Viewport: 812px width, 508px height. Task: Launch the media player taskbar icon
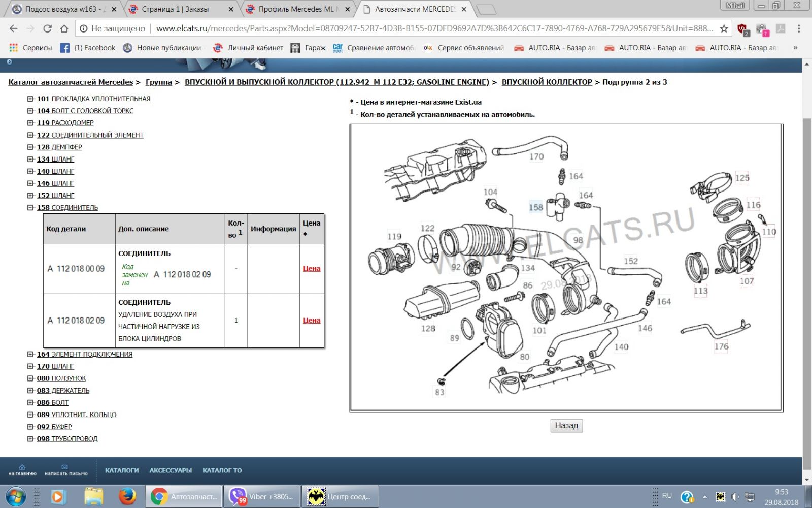(x=58, y=496)
